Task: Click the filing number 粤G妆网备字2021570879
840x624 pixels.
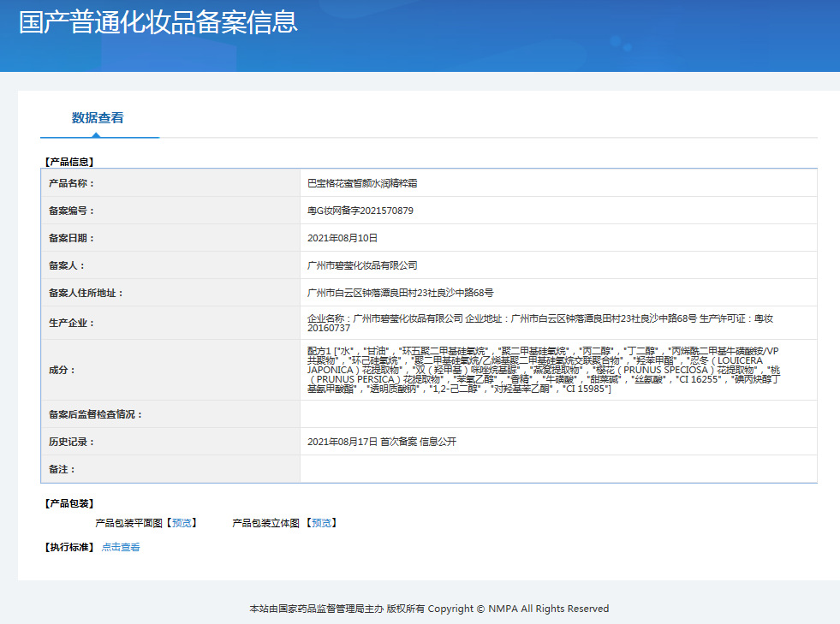Action: point(360,211)
